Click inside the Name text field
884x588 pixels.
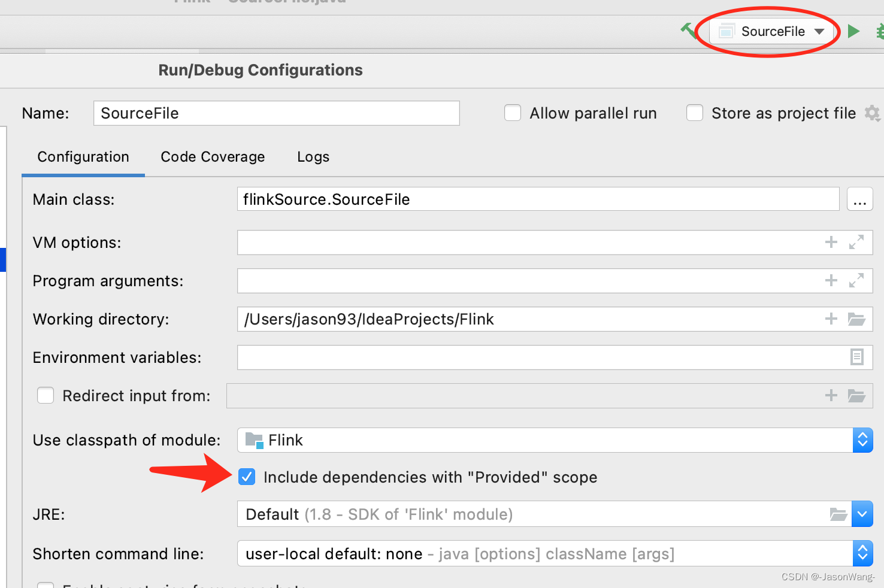pyautogui.click(x=276, y=113)
